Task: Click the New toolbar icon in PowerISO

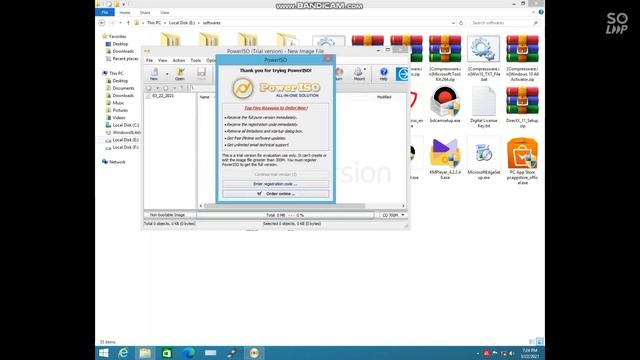Action: pyautogui.click(x=154, y=74)
